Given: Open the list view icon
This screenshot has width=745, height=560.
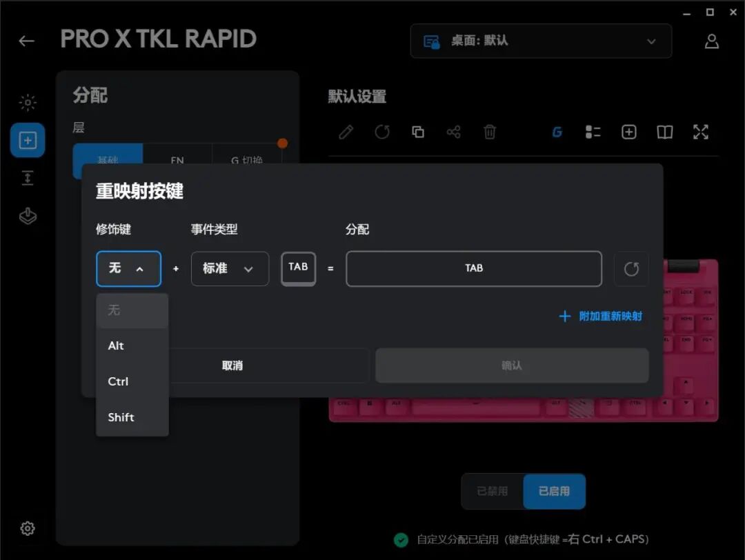Looking at the screenshot, I should (593, 132).
